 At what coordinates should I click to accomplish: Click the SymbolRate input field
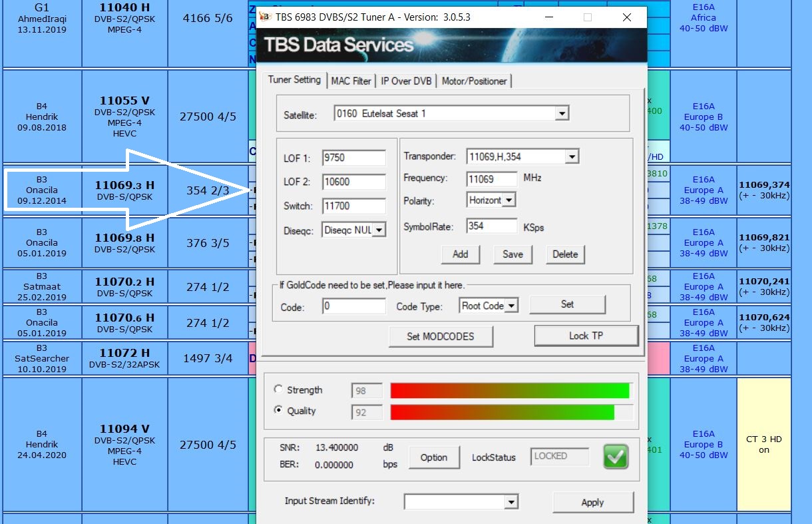[x=492, y=226]
